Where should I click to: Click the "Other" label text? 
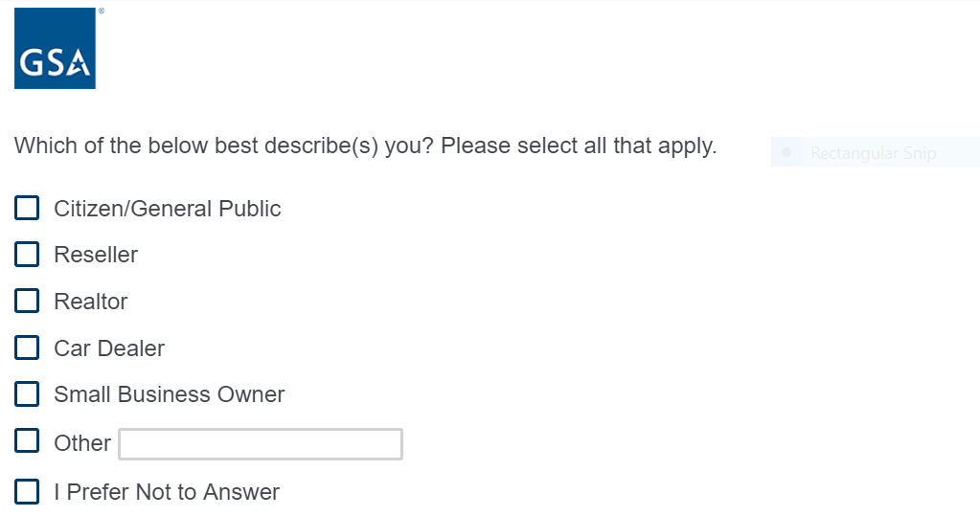[x=82, y=443]
